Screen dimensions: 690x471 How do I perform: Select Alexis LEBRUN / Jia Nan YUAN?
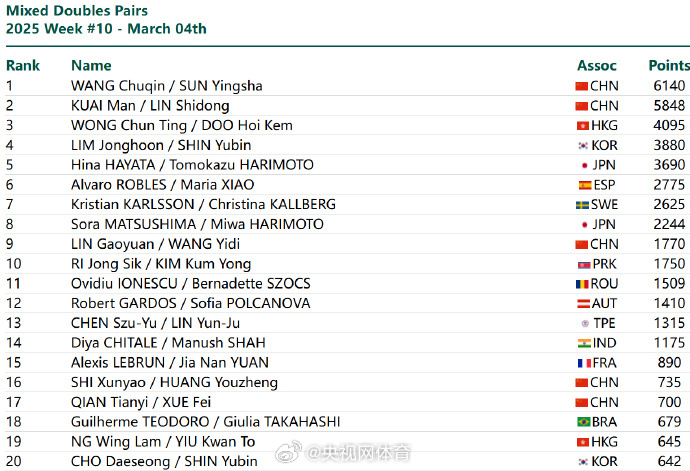(x=170, y=363)
